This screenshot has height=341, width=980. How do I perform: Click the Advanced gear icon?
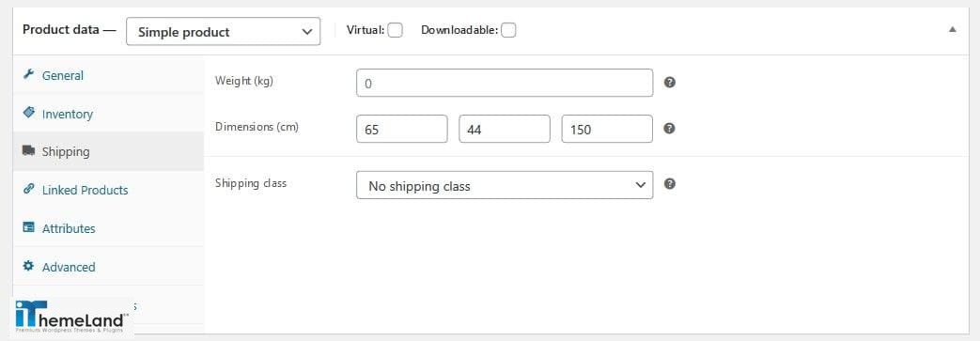[x=28, y=266]
